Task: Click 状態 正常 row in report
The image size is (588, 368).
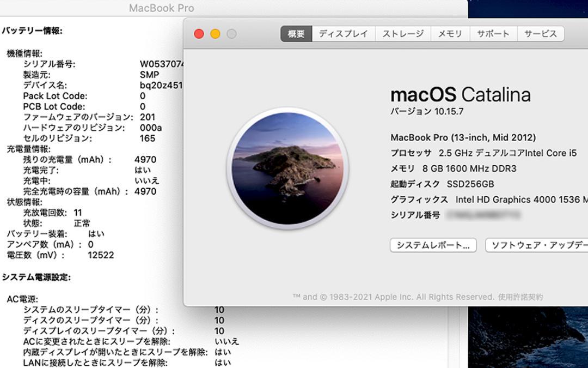Action: coord(57,223)
